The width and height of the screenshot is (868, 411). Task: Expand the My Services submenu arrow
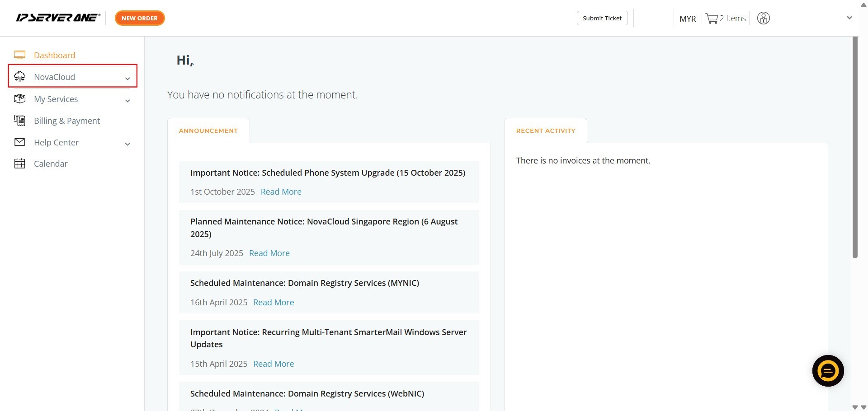127,101
